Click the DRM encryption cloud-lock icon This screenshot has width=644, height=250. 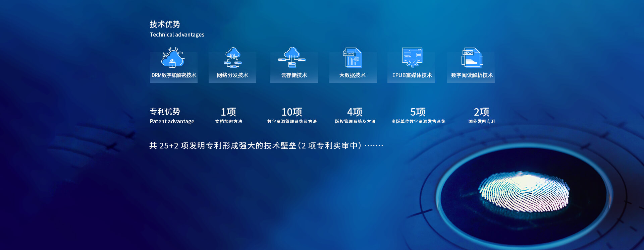click(x=173, y=58)
